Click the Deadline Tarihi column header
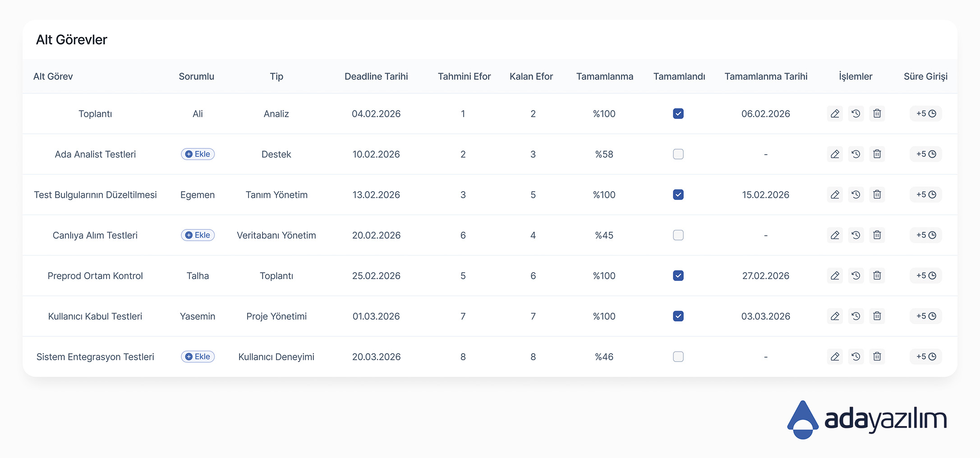This screenshot has width=980, height=458. pos(376,77)
